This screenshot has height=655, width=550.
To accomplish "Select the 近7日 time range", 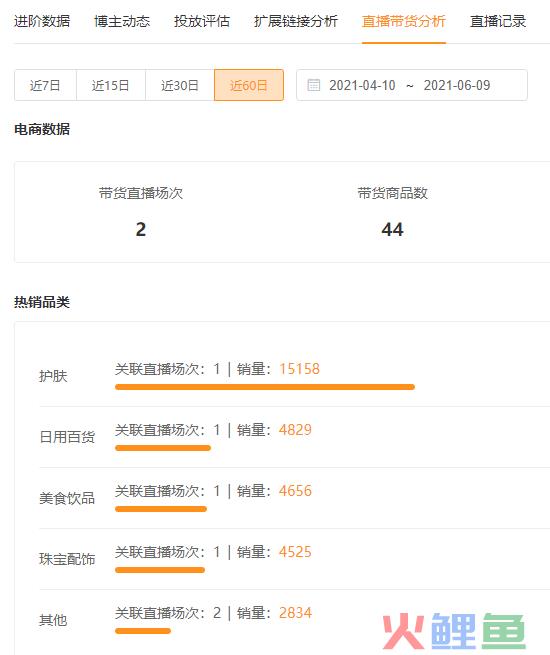I will click(45, 85).
